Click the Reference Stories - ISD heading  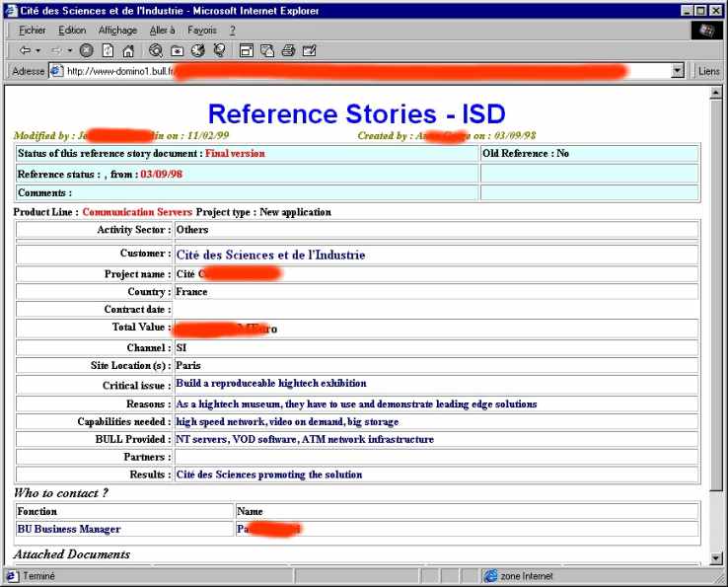pos(356,113)
